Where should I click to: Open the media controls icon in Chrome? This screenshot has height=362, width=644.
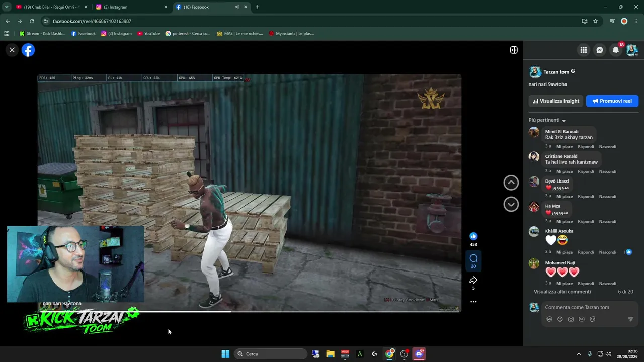(x=612, y=21)
